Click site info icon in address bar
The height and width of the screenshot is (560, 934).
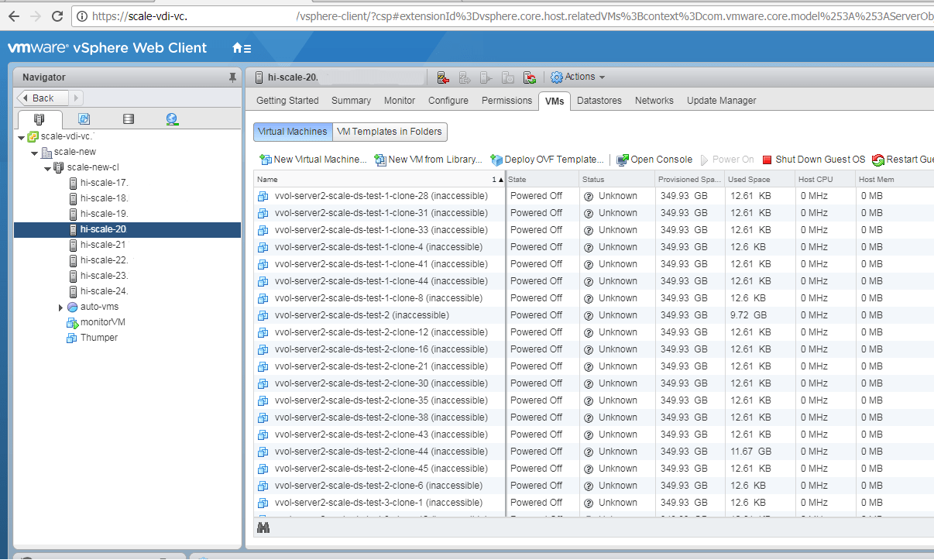click(82, 15)
